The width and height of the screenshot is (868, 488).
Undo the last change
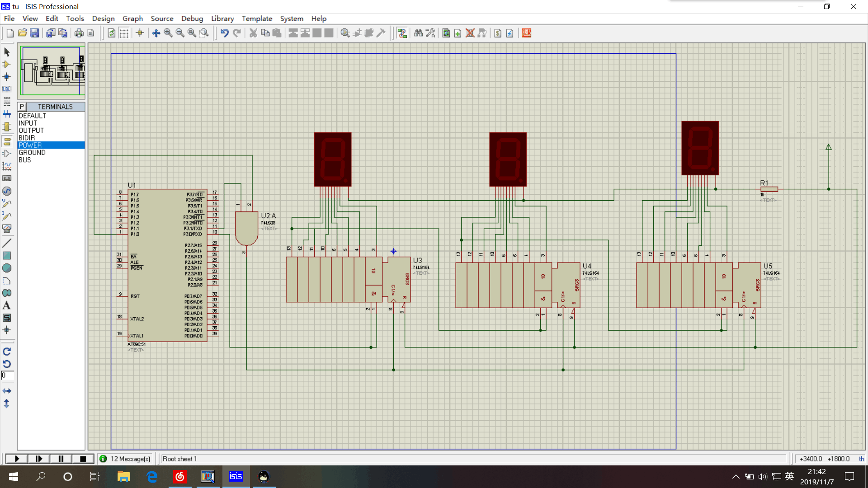point(225,33)
